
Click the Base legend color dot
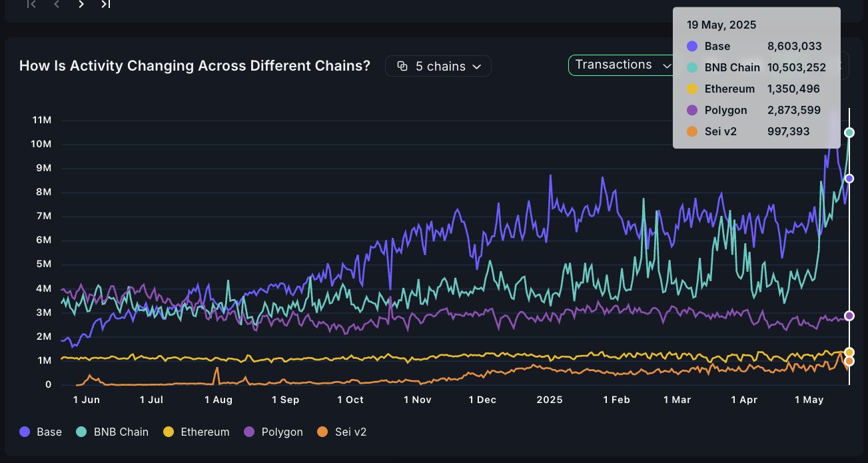(25, 432)
